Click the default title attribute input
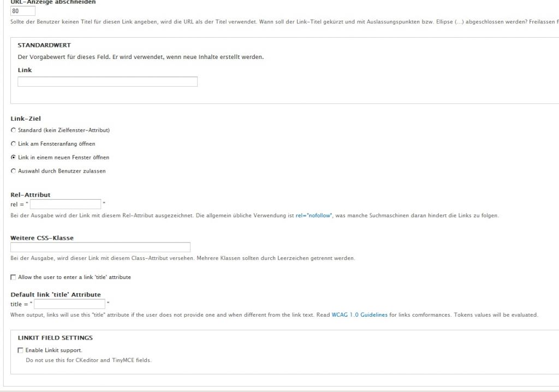Viewport: 559px width, 392px height. point(69,304)
